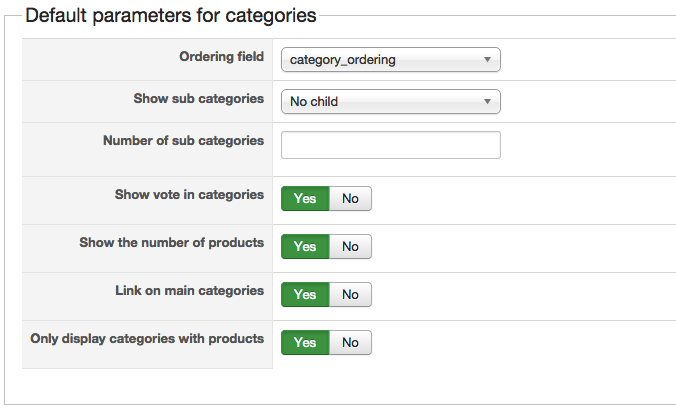This screenshot has height=410, width=676.
Task: Click the Show sub categories label
Action: (199, 99)
